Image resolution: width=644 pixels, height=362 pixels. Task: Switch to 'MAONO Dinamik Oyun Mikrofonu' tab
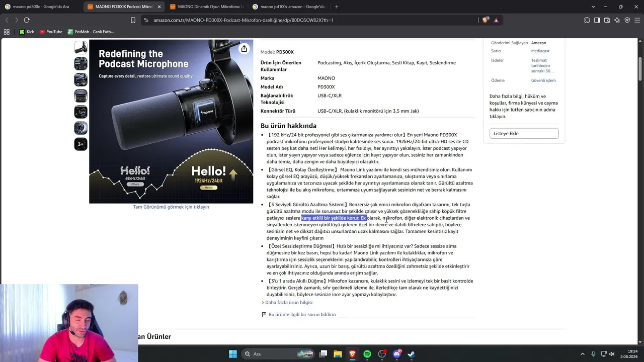(x=206, y=7)
